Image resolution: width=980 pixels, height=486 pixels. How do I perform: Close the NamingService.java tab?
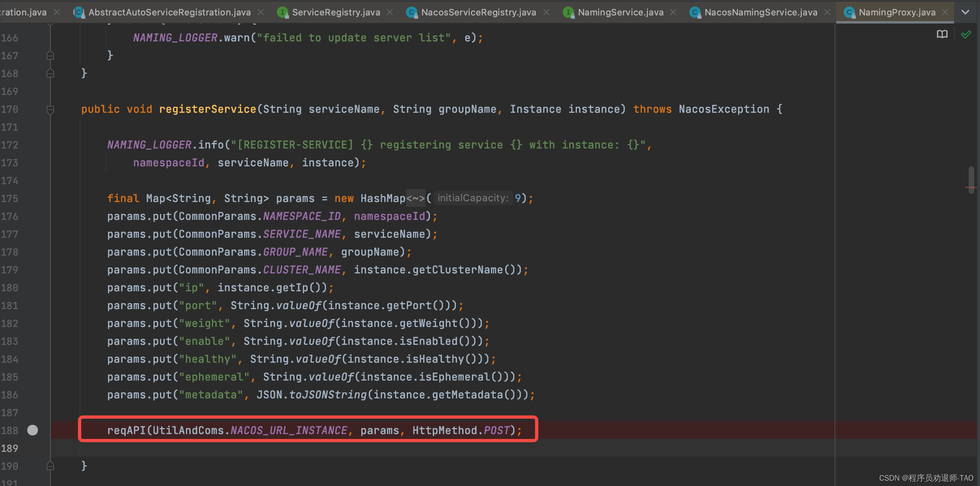click(x=673, y=13)
